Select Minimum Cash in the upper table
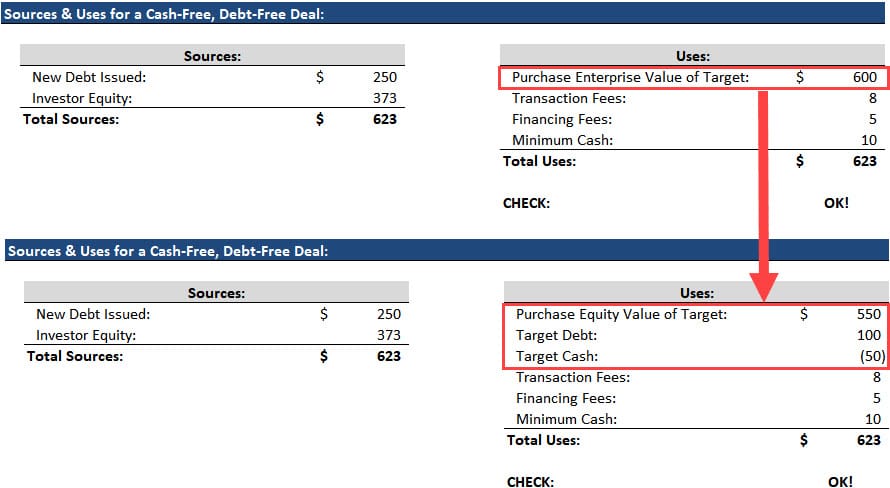The height and width of the screenshot is (488, 890). pos(562,140)
